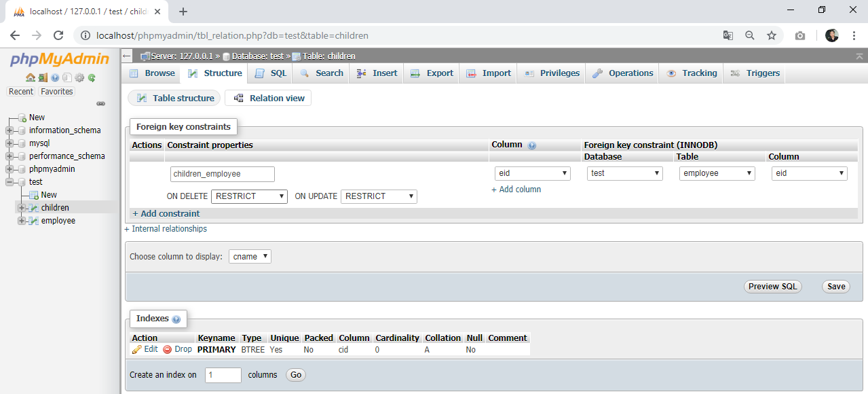Open the foreign key Table dropdown showing employee
868x394 pixels.
click(x=717, y=173)
